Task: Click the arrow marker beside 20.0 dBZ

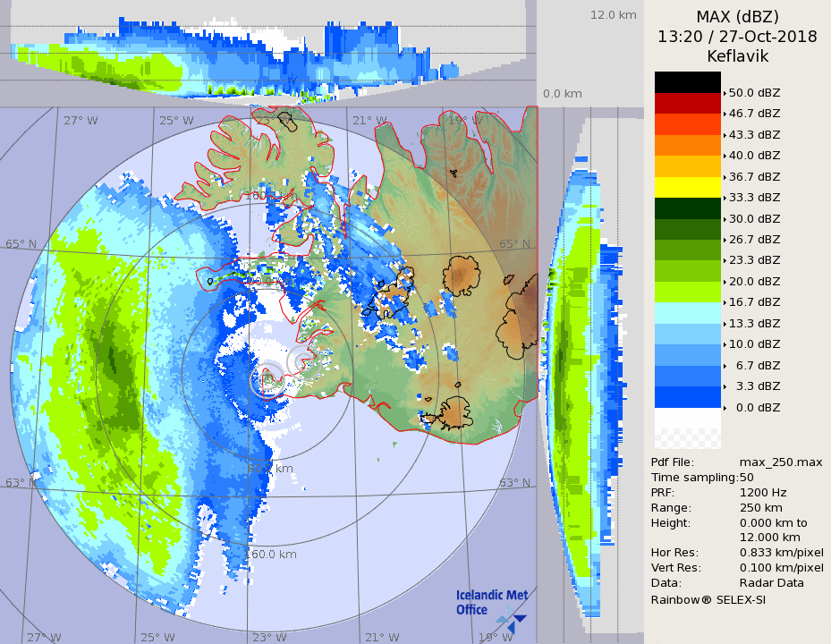Action: (x=725, y=282)
